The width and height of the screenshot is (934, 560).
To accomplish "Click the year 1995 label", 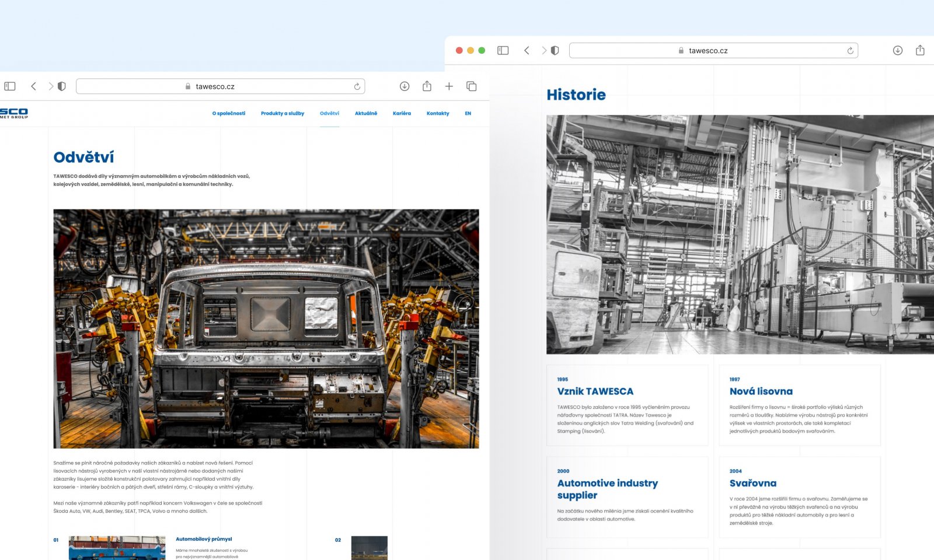I will coord(563,379).
